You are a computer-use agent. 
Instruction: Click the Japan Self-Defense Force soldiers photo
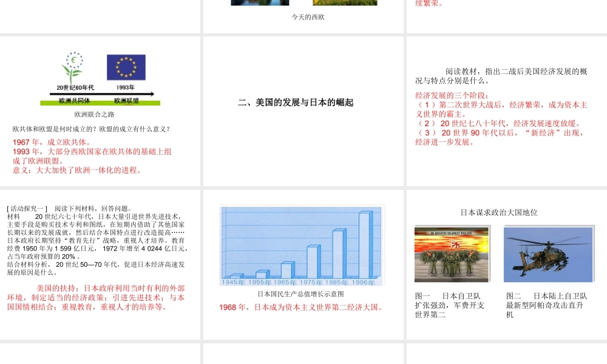coord(452,255)
